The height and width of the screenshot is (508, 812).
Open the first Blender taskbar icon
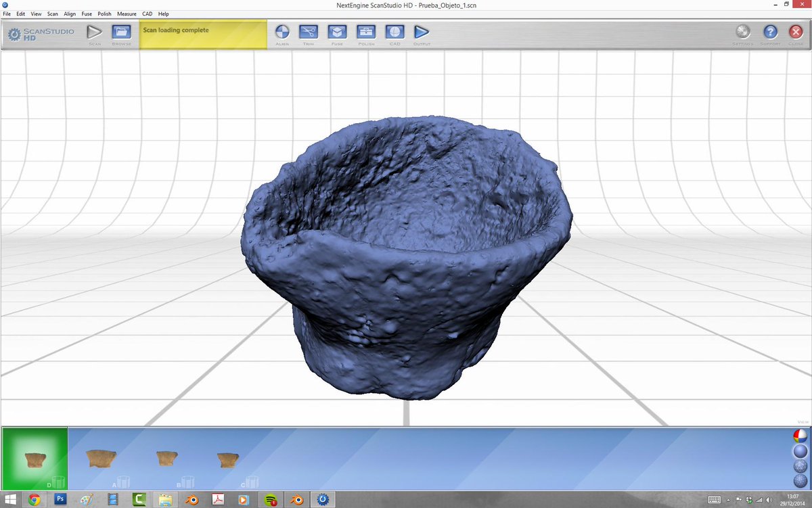pos(191,500)
